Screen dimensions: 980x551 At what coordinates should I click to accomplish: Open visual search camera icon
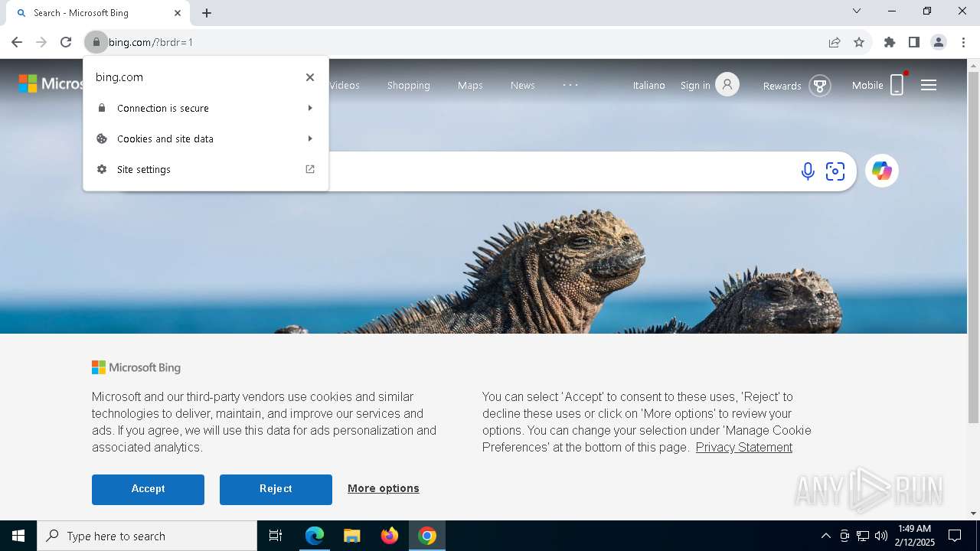point(835,171)
